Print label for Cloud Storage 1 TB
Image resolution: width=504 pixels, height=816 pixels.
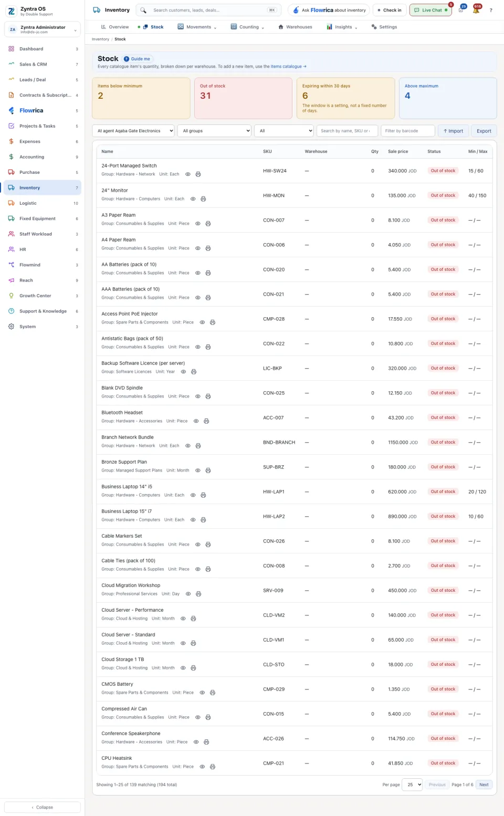coord(193,668)
